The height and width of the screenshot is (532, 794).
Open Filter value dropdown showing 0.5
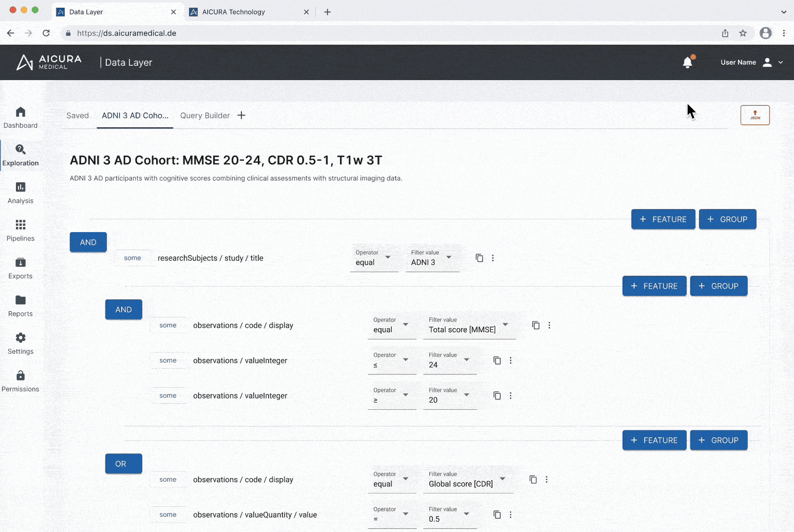click(450, 515)
